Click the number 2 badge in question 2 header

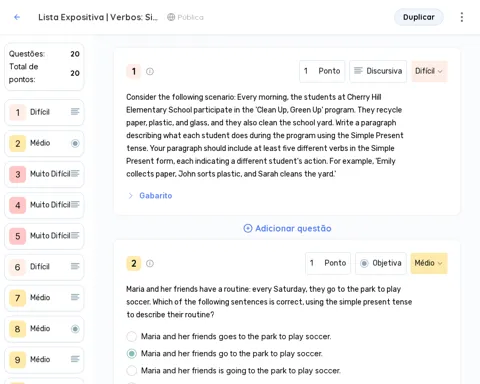tap(134, 263)
